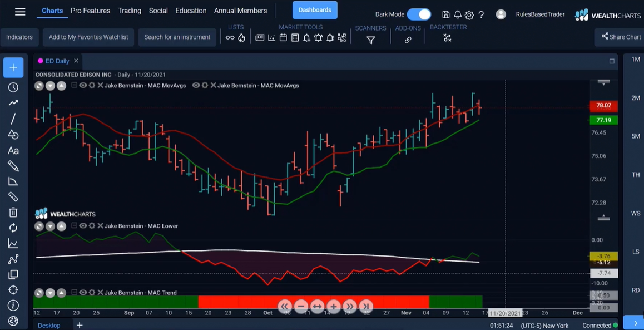This screenshot has width=644, height=330.
Task: Hide the first MAC MovAvgs indicator
Action: [83, 86]
